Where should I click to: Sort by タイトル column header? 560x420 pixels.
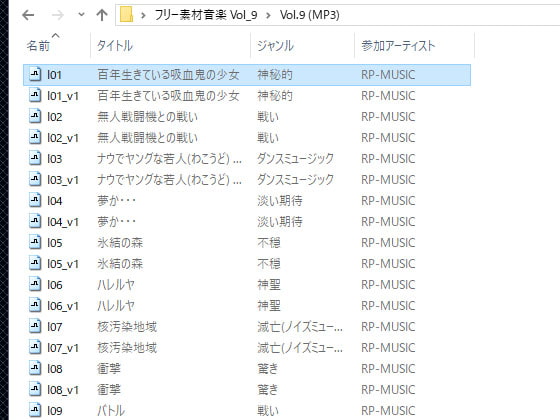click(115, 46)
